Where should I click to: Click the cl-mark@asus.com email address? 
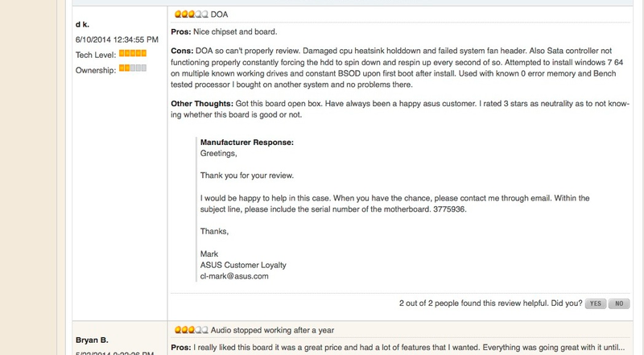coord(234,276)
